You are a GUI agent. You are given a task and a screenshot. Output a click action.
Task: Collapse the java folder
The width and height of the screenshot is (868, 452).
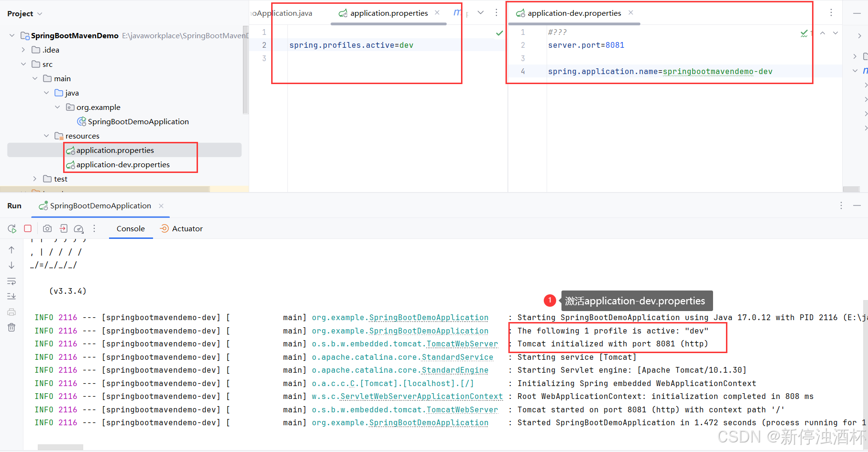click(x=46, y=93)
